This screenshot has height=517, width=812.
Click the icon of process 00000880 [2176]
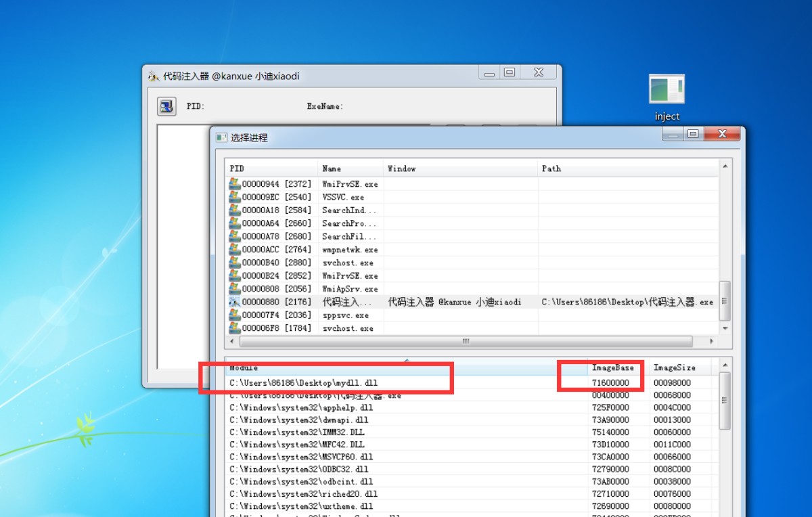pos(235,302)
